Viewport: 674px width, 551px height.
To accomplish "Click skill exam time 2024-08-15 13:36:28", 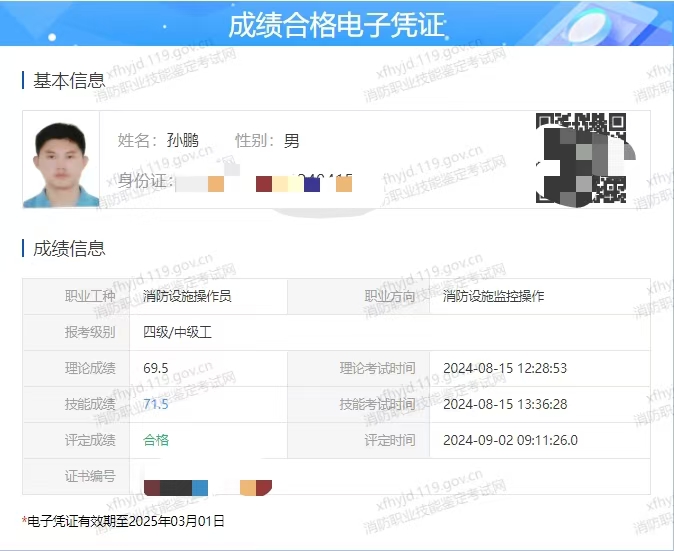I will [x=504, y=404].
